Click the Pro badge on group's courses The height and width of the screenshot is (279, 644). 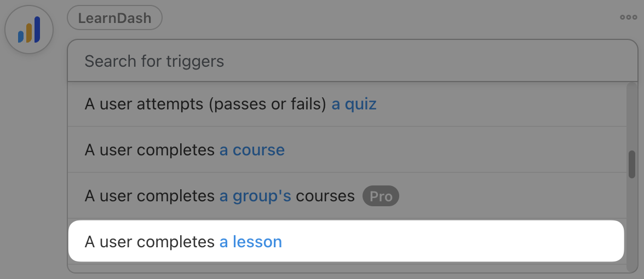pyautogui.click(x=381, y=196)
